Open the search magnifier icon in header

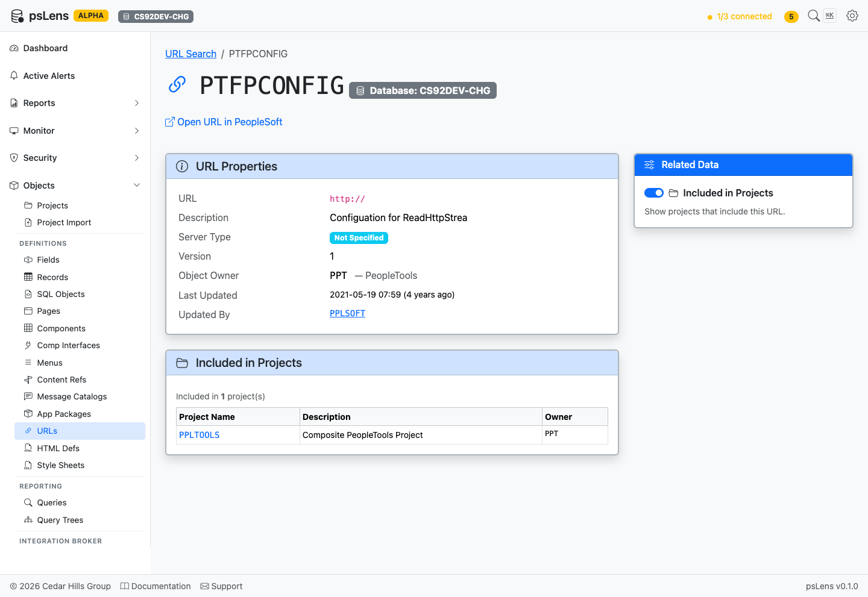tap(814, 16)
